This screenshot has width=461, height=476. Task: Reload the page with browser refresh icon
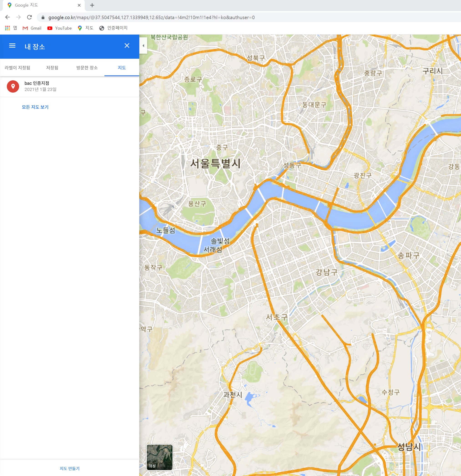[29, 17]
